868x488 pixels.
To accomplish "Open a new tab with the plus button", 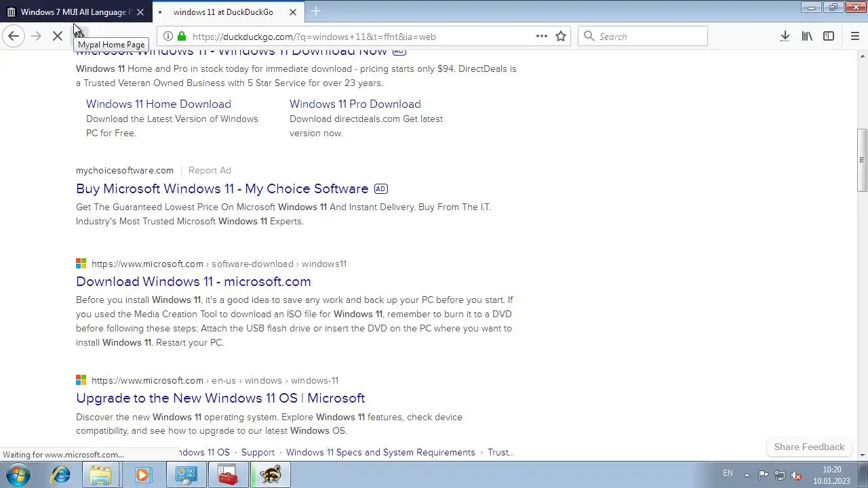I will (x=316, y=12).
